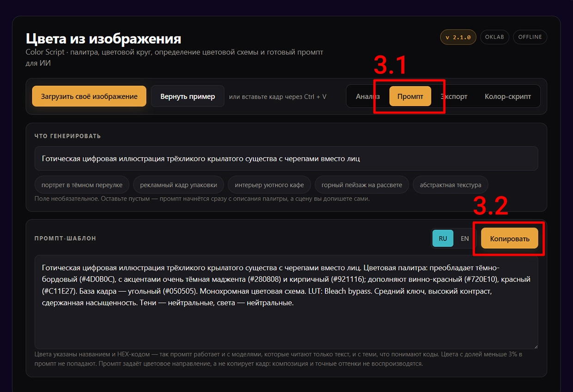Click the 'ЧТО ГЕНЕРИРОВАТЬ' section label
The image size is (573, 392).
click(x=67, y=136)
